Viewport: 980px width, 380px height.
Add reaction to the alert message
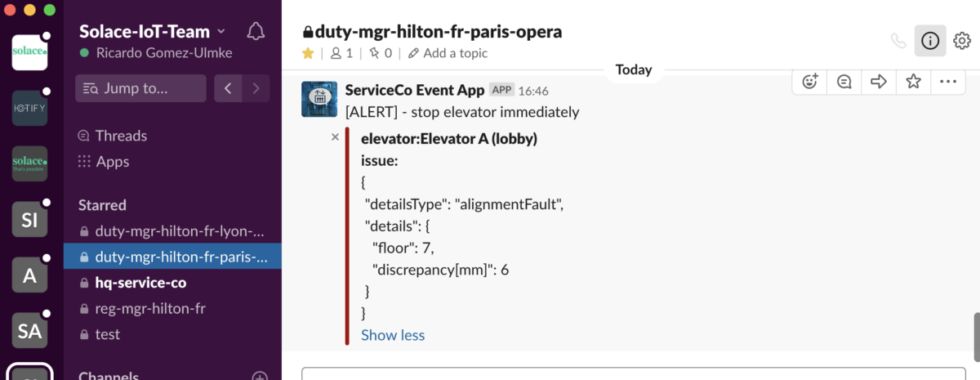coord(809,81)
